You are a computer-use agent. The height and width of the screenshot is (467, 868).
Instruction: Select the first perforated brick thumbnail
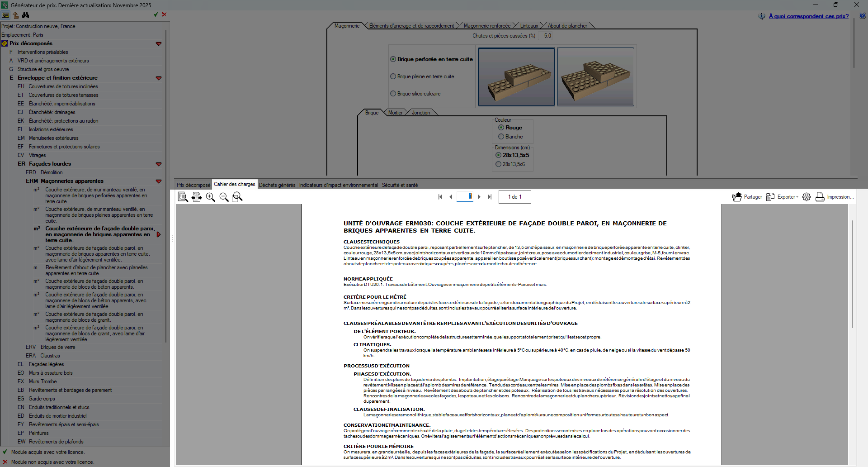point(516,77)
